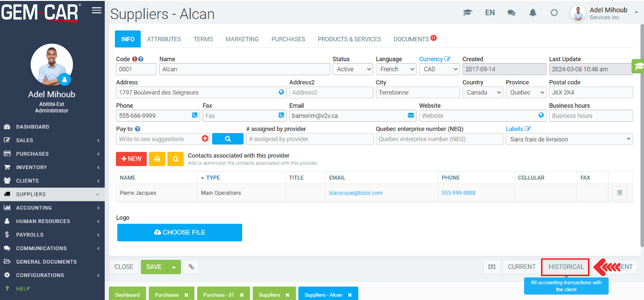Switch to the Purchases tab
644x300 pixels.
tap(288, 39)
